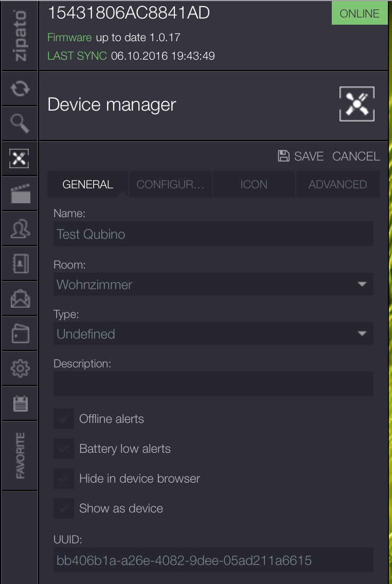Enable Hide in device browser checkbox
This screenshot has height=584, width=392.
click(x=64, y=479)
